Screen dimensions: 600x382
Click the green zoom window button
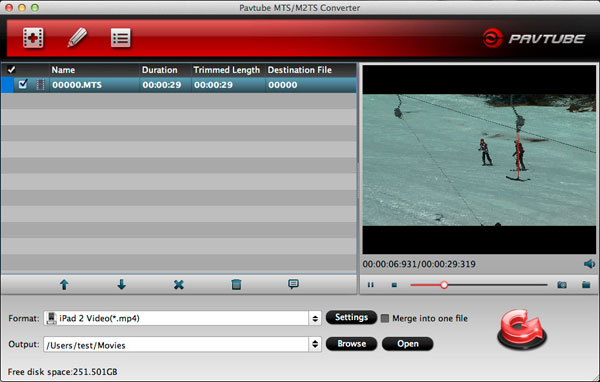[35, 7]
